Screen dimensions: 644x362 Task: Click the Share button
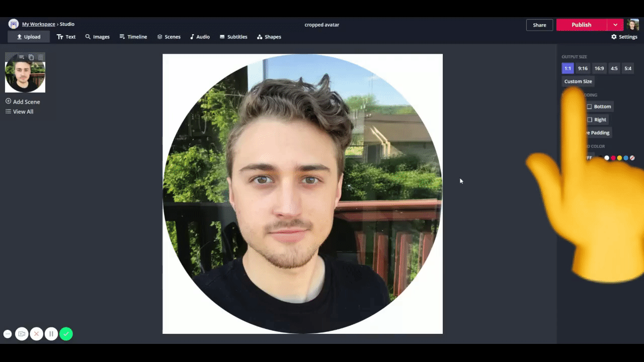[539, 25]
